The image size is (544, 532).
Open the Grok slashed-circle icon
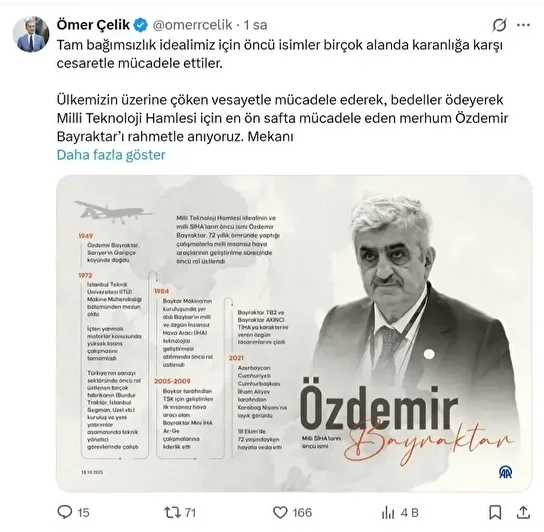(x=500, y=25)
